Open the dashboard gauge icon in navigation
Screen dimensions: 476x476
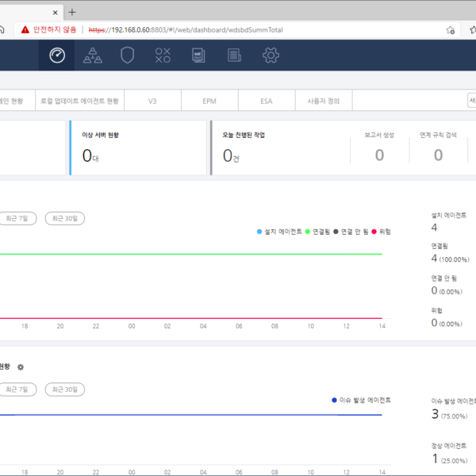(x=57, y=56)
